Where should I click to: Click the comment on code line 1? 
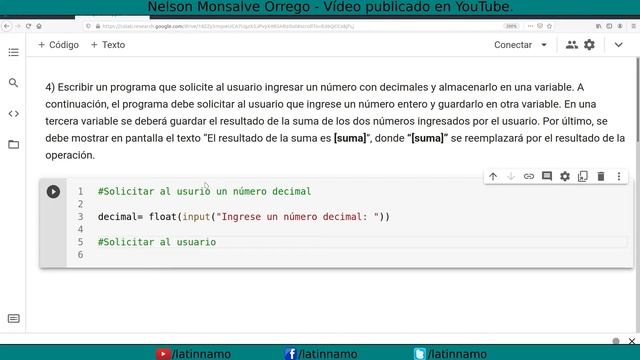click(204, 191)
